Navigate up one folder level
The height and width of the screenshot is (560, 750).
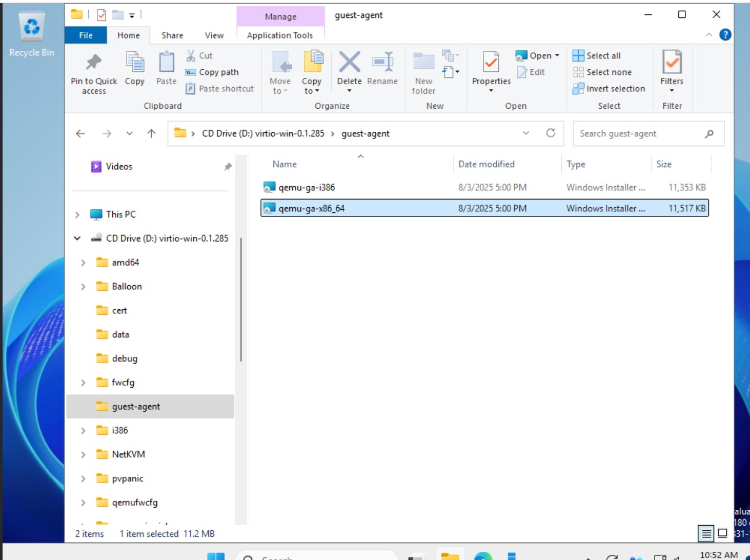coord(151,134)
